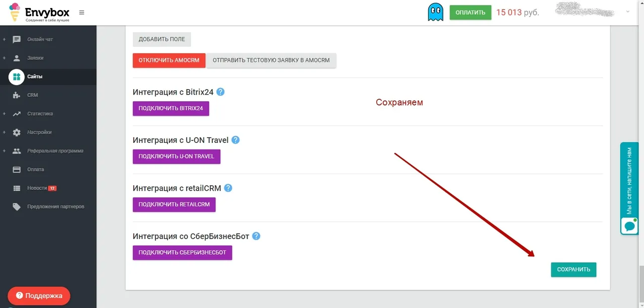Click the Оплата card icon
This screenshot has width=644, height=308.
17,170
